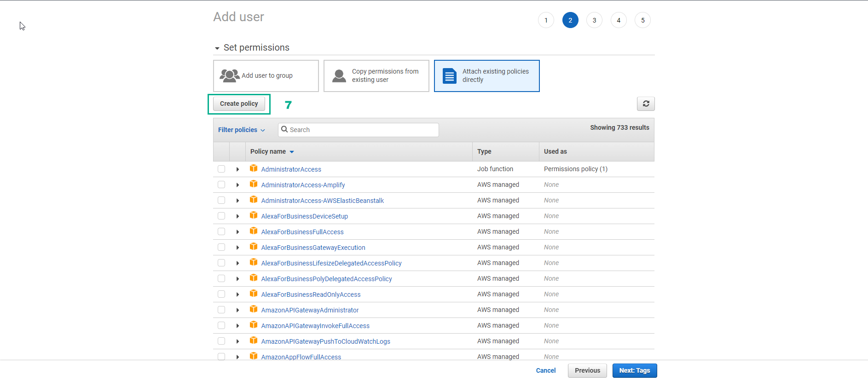The width and height of the screenshot is (868, 381).
Task: Click the cube icon beside AmazonAPIGatewayInvokeFullAccess
Action: pyautogui.click(x=254, y=325)
